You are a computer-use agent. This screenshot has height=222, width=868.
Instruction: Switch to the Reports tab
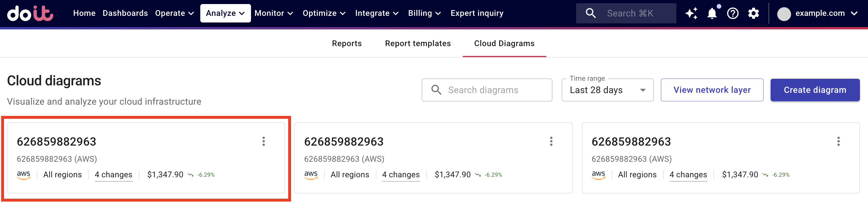[346, 44]
